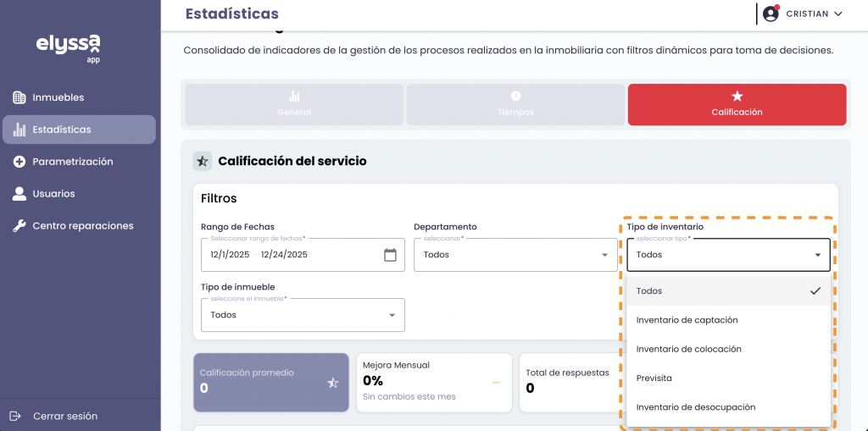Screen dimensions: 868x431
Task: Choose Inventario de captación option
Action: point(687,320)
